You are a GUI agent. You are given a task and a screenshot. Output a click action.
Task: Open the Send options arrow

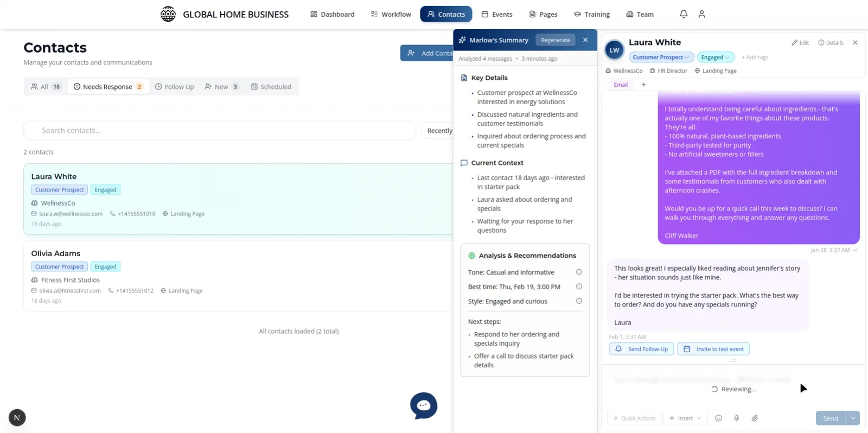(853, 418)
